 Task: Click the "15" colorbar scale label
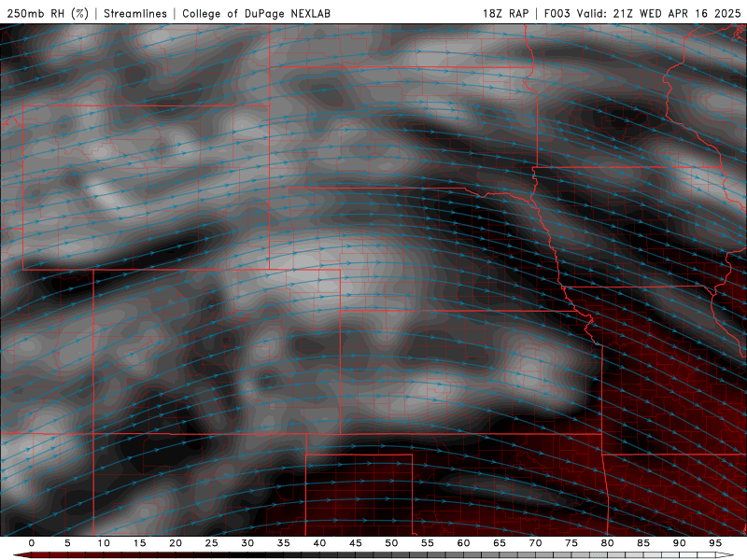click(139, 543)
